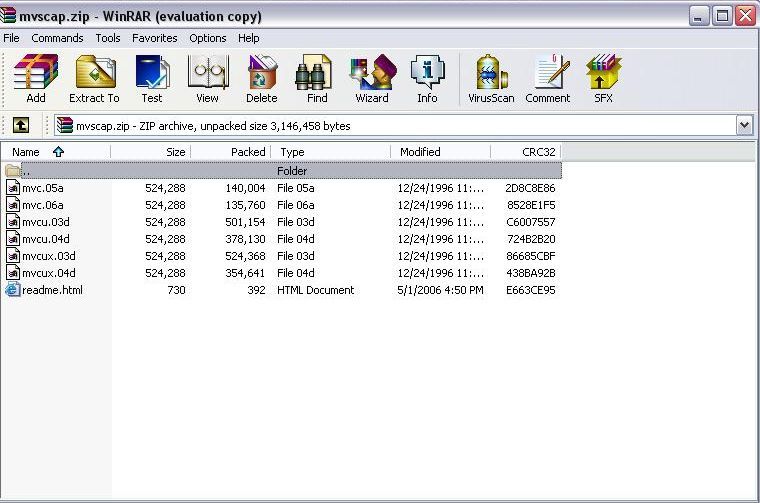Minimize the WinRAR window

tap(699, 16)
